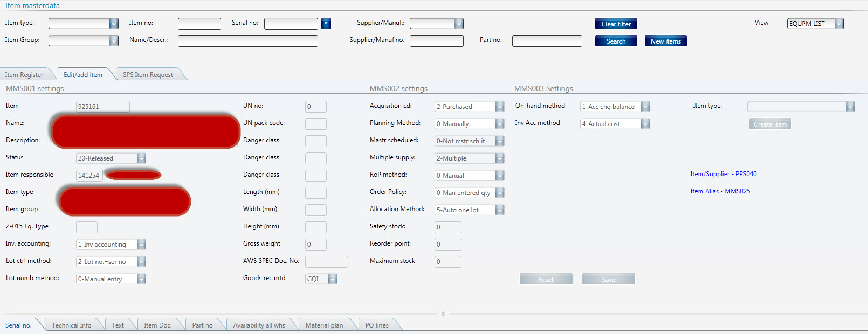Click the Search button
Image resolution: width=868 pixels, height=334 pixels.
[x=616, y=41]
